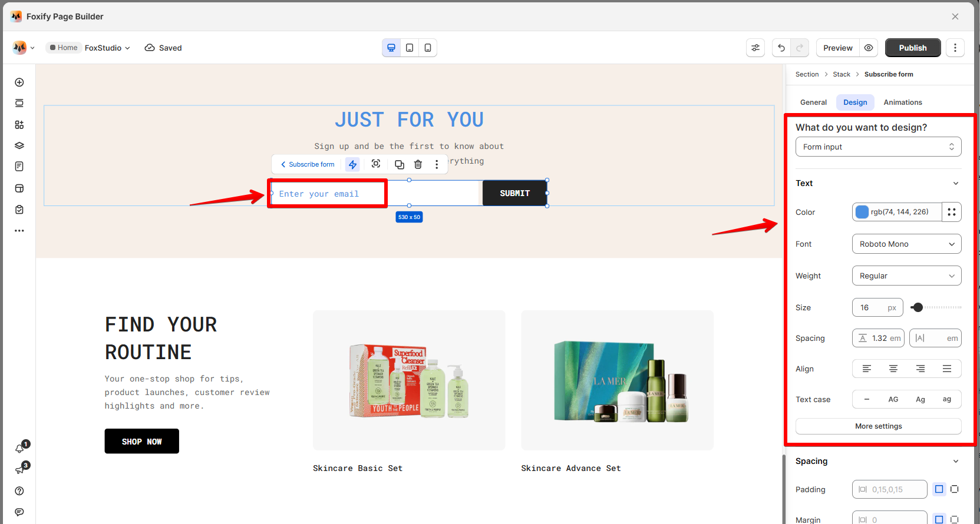980x524 pixels.
Task: Switch to mobile device view
Action: coord(428,48)
